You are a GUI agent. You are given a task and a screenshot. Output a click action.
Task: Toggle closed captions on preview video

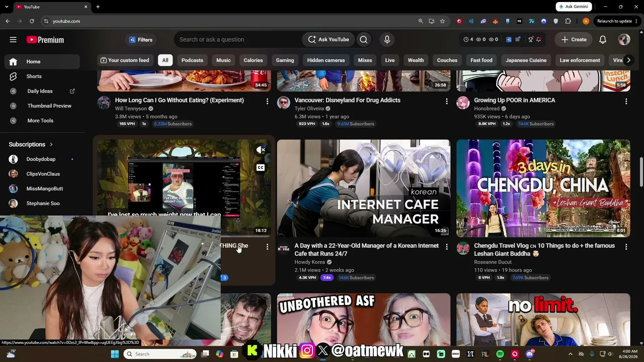point(260,167)
